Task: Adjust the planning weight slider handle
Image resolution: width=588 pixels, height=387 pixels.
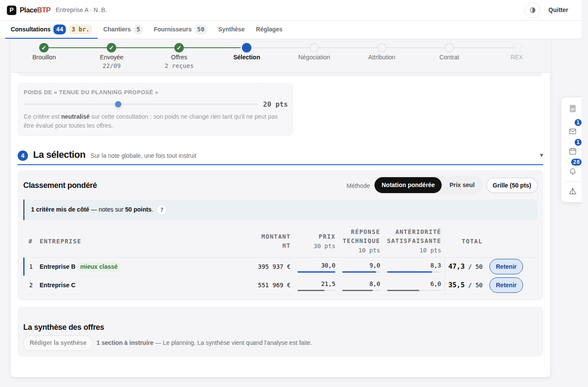Action: (118, 104)
